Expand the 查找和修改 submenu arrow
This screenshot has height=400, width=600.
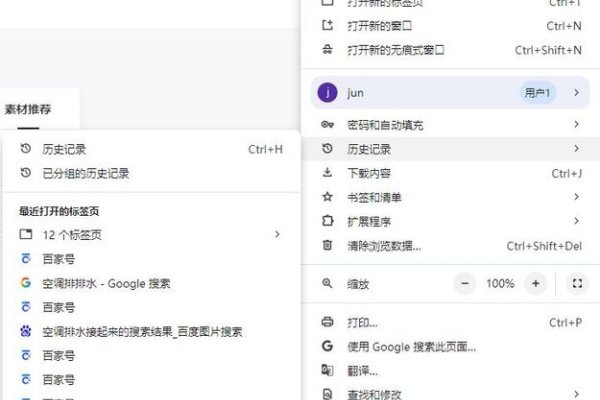[x=576, y=393]
